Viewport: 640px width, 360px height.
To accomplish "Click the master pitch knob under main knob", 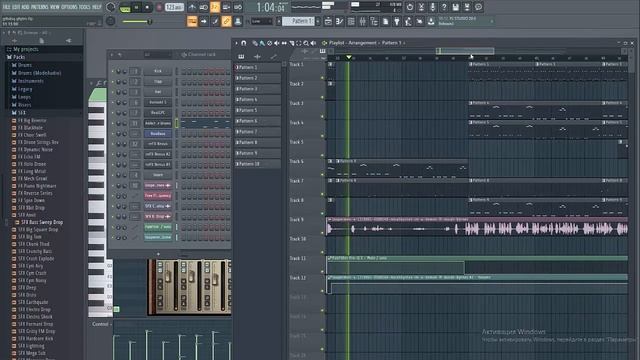I will (110, 21).
